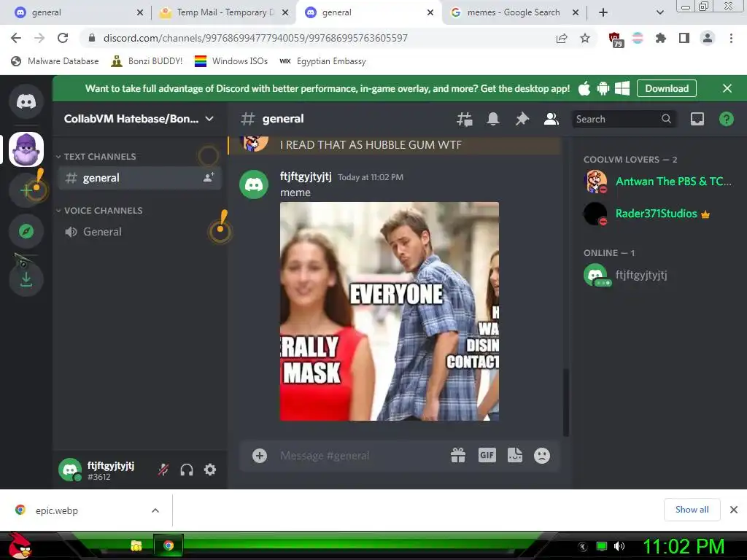Screen dimensions: 747x560
Task: Open Chrome three-dot menu
Action: 731,38
